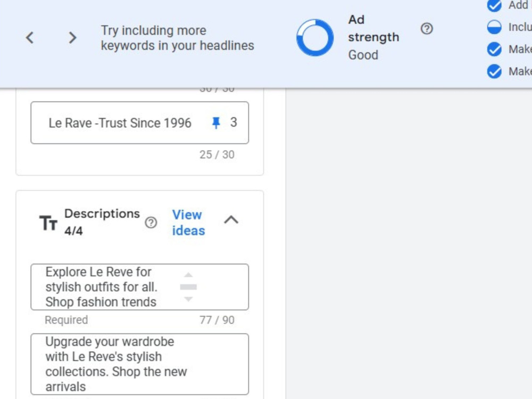Open Descriptions help icon
The width and height of the screenshot is (532, 399).
pos(151,222)
